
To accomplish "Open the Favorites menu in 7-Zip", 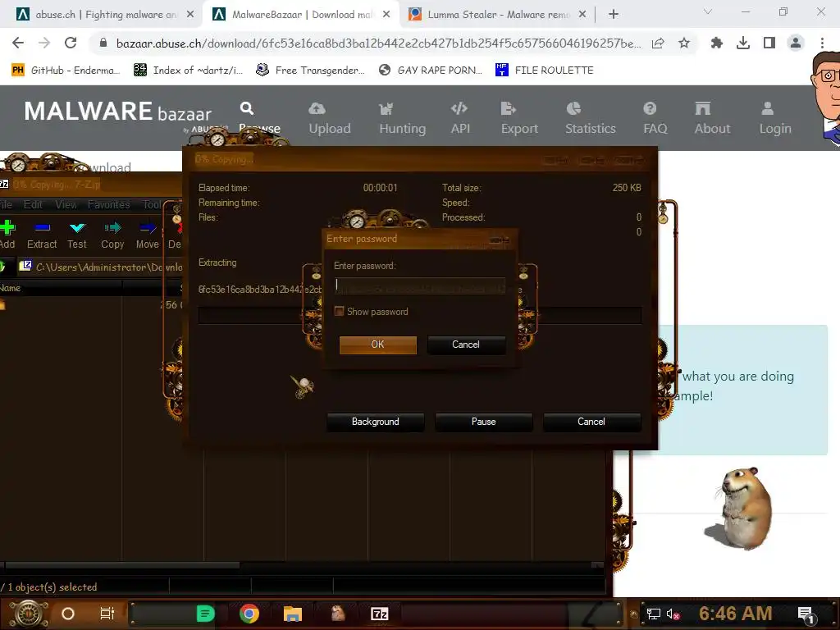I will [109, 204].
